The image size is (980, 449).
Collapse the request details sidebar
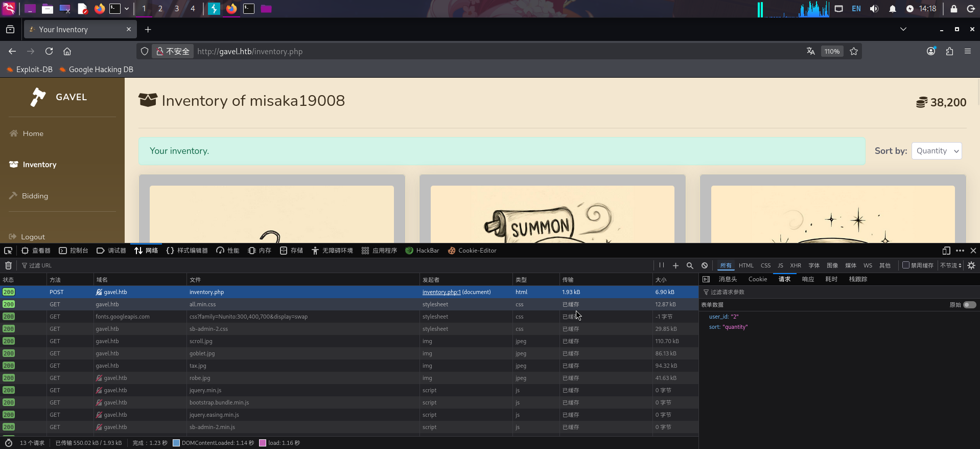pos(706,279)
